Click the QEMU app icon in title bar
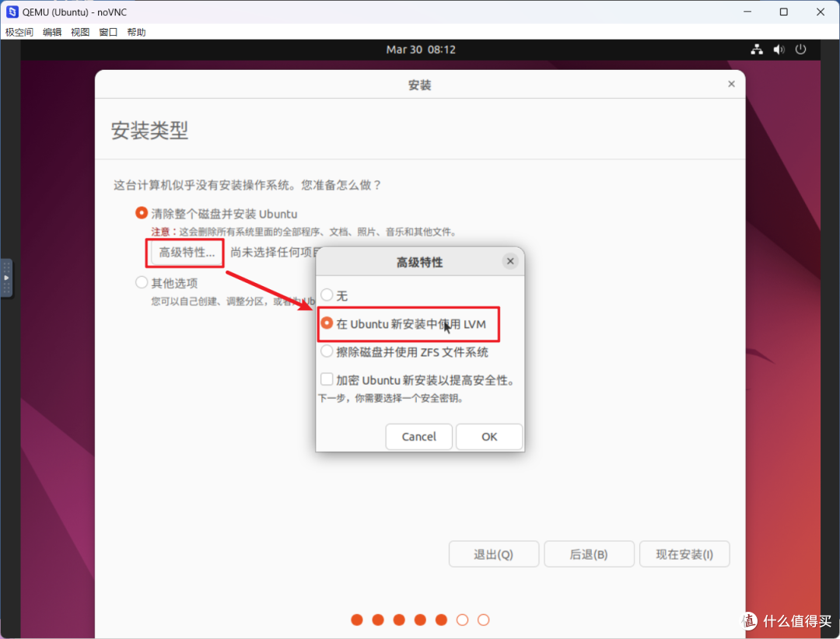Image resolution: width=840 pixels, height=639 pixels. [x=12, y=12]
